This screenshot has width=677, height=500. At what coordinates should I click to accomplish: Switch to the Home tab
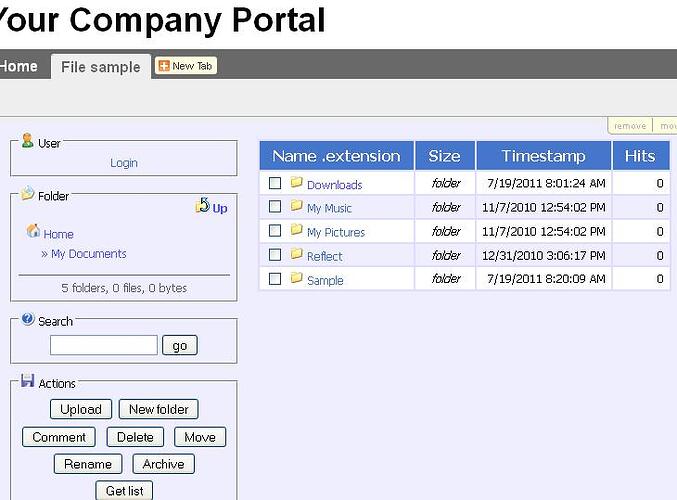point(19,66)
